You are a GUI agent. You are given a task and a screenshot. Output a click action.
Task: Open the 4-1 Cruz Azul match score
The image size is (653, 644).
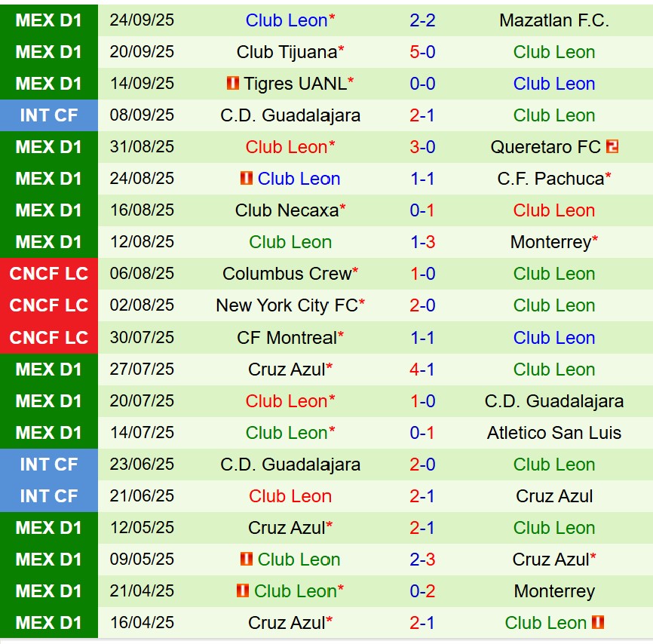point(422,370)
